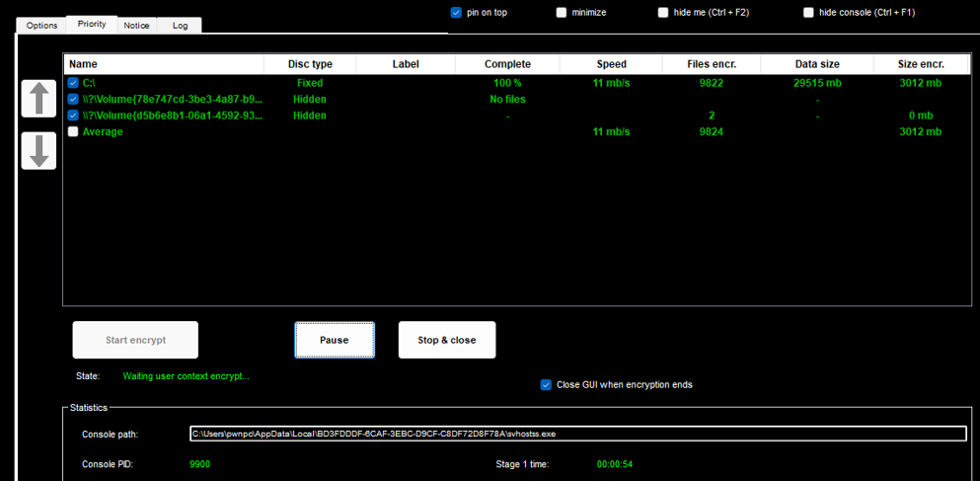
Task: Uncheck the pin on top checkbox
Action: click(x=456, y=13)
